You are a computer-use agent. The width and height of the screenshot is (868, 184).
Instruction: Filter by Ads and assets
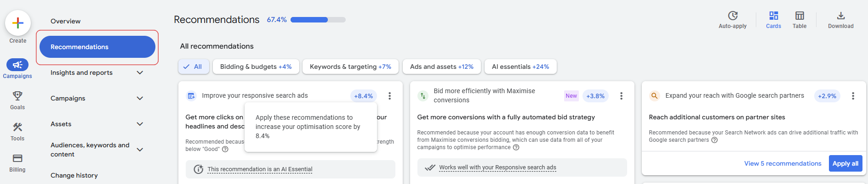[442, 67]
